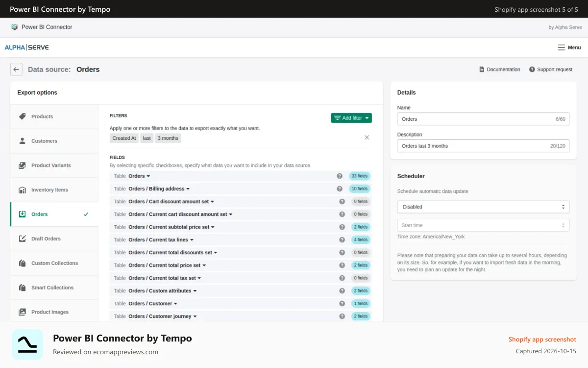Click the back arrow button
The image size is (588, 368).
(16, 69)
